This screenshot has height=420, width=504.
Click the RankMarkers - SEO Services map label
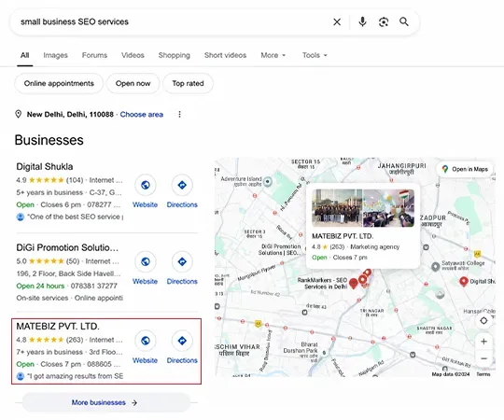click(322, 283)
